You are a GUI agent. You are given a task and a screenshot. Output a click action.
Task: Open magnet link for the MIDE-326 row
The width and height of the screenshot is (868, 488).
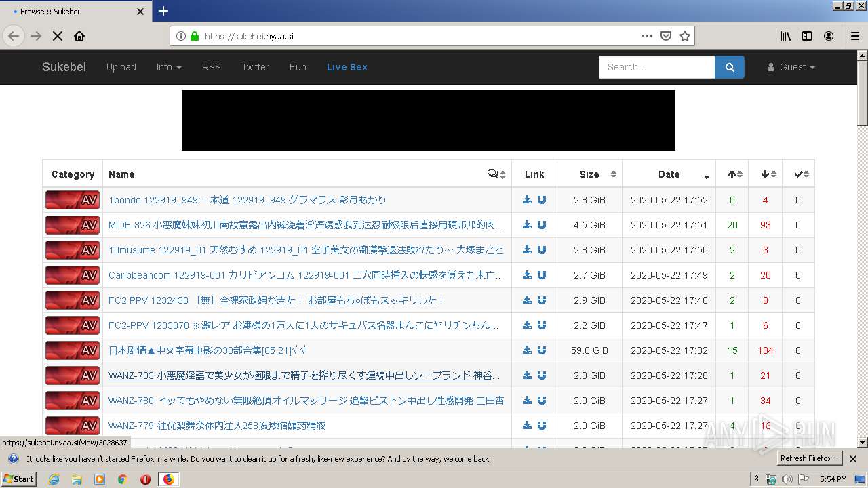tap(542, 225)
